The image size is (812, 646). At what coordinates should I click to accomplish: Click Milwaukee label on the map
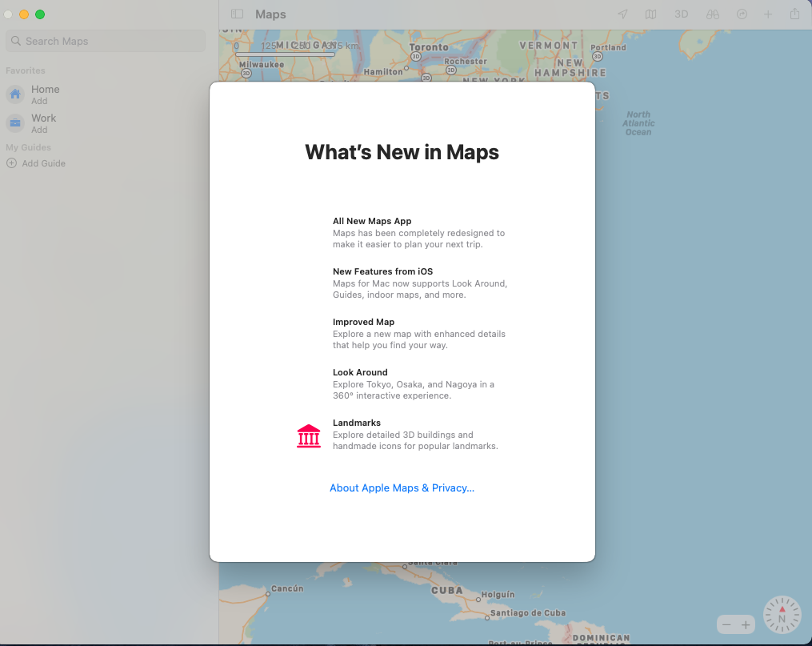point(262,65)
